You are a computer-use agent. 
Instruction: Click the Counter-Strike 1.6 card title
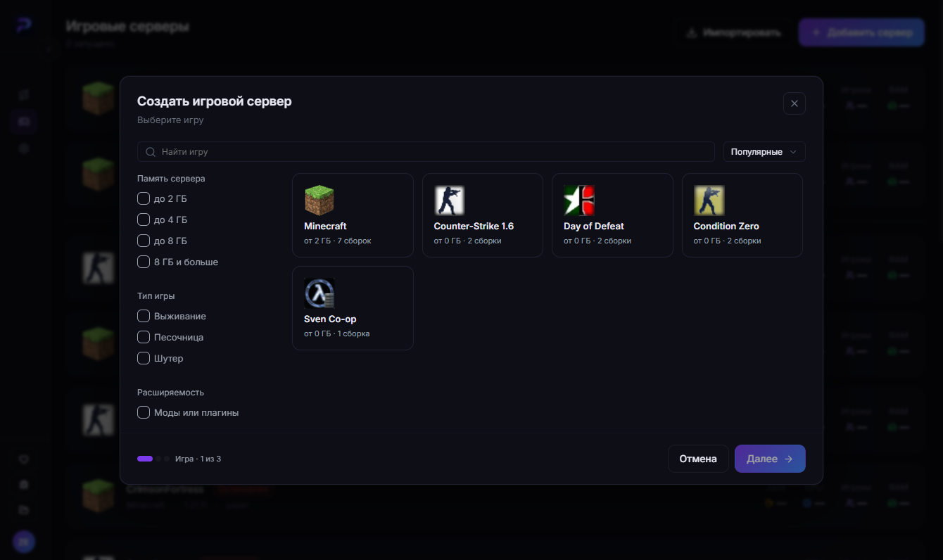pyautogui.click(x=474, y=227)
